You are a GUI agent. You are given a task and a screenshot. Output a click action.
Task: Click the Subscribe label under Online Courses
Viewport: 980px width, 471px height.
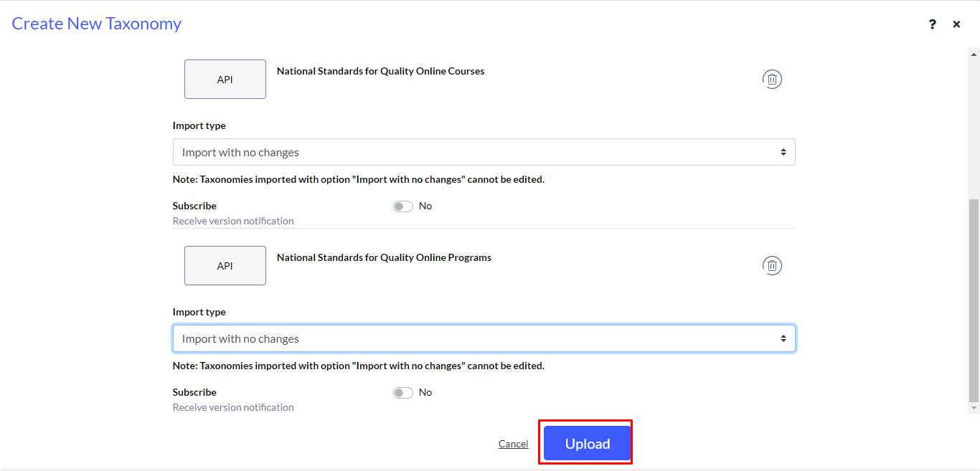click(194, 206)
